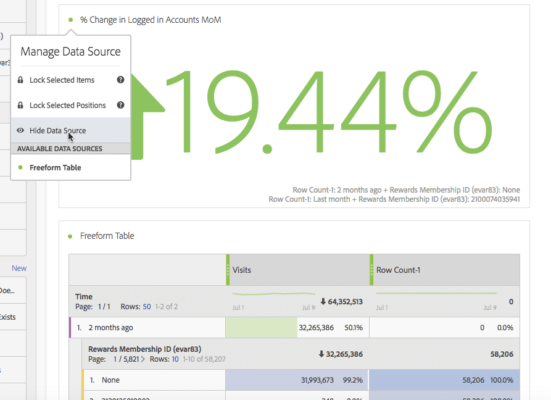This screenshot has height=400, width=551.
Task: Click the % Change in Logged in Accounts MoM title
Action: point(150,20)
